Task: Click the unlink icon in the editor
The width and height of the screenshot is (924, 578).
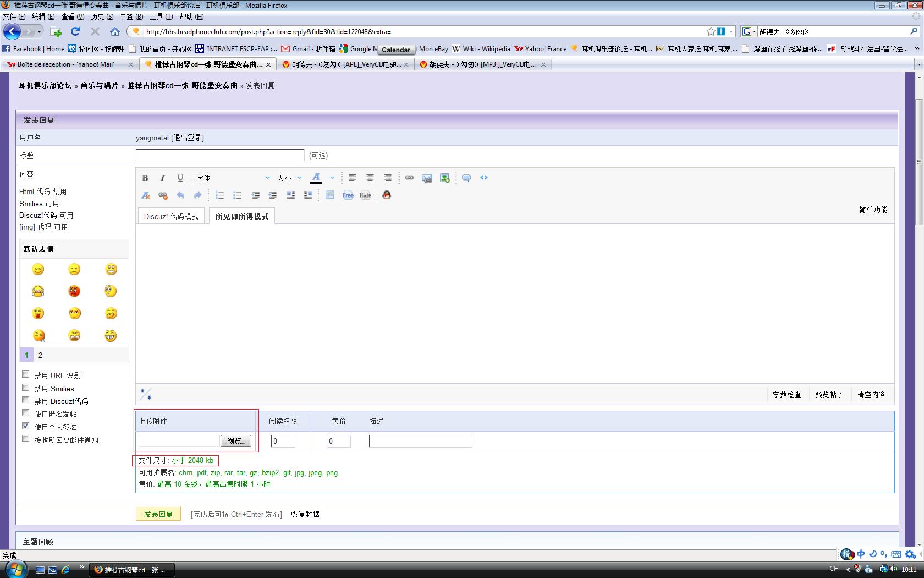Action: 163,195
